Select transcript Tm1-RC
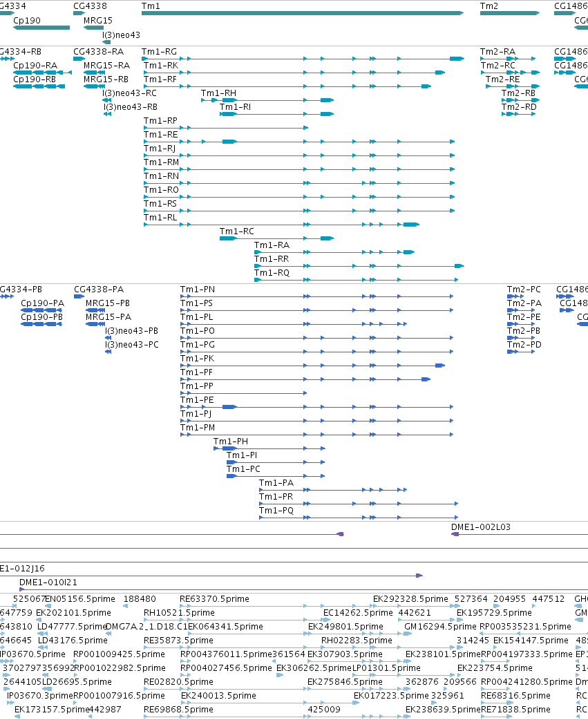Image resolution: width=588 pixels, height=720 pixels. 277,238
